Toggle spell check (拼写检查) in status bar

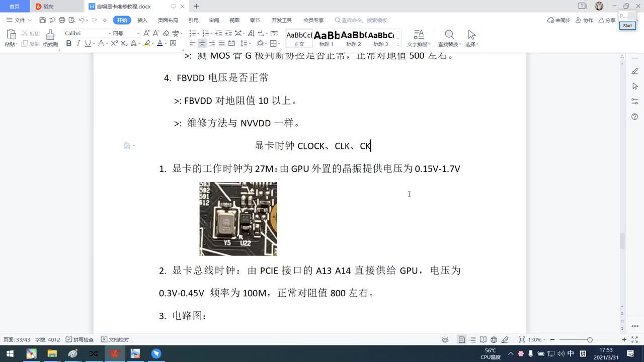pos(79,340)
